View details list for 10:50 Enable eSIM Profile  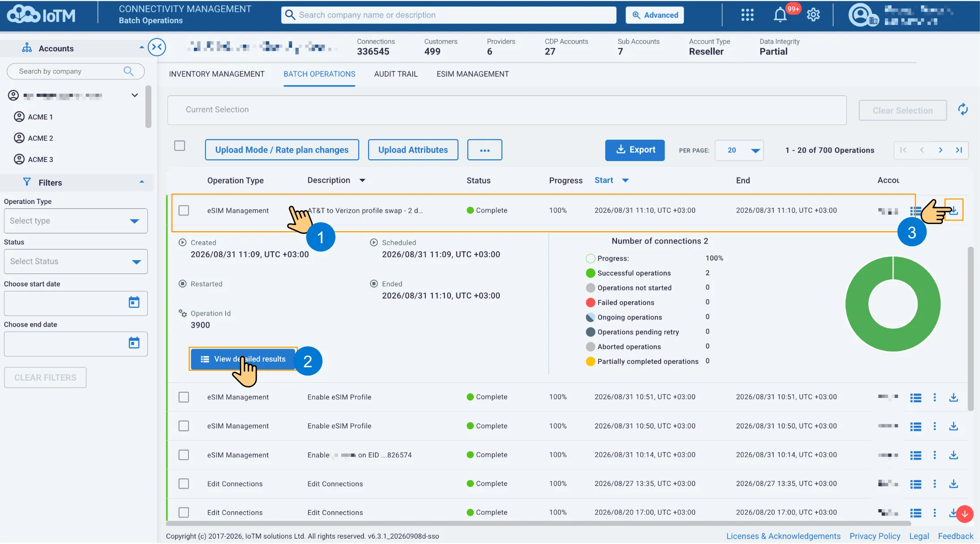point(916,426)
